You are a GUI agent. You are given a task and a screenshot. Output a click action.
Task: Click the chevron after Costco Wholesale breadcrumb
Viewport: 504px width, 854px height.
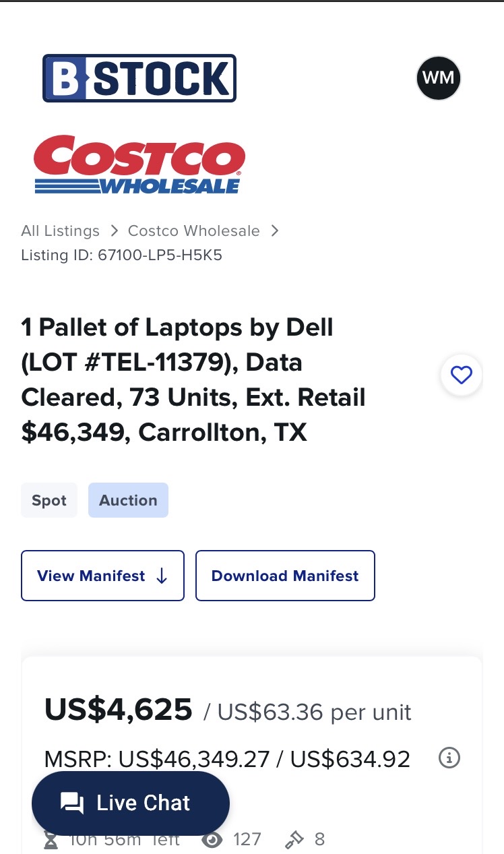(274, 231)
